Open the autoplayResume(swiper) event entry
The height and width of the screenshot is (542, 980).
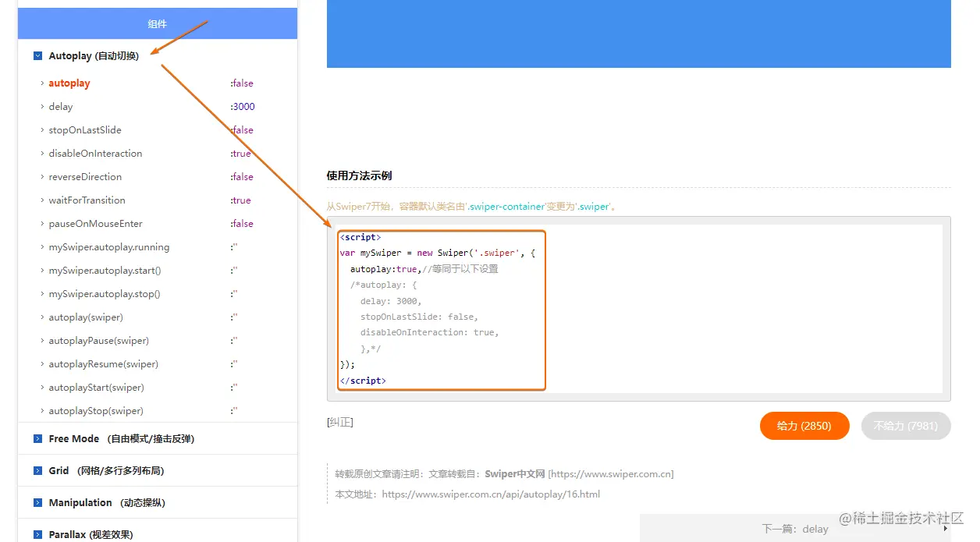coord(103,364)
